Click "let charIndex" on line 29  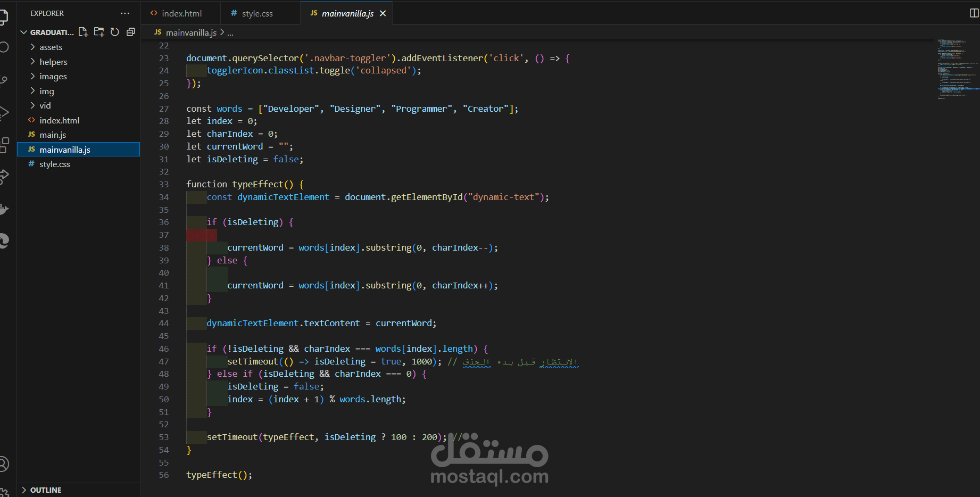tap(219, 134)
